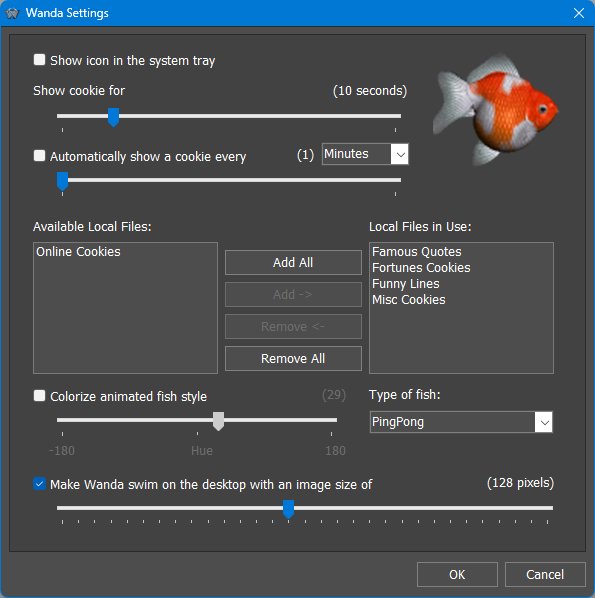Click the auto cookie interval slider handle
Image resolution: width=595 pixels, height=598 pixels.
(x=63, y=181)
